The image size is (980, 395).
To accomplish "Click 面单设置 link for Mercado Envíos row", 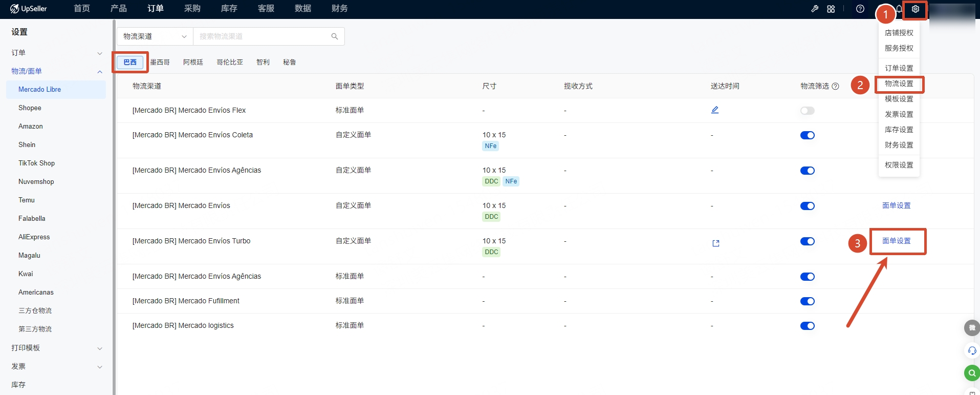I will tap(897, 205).
